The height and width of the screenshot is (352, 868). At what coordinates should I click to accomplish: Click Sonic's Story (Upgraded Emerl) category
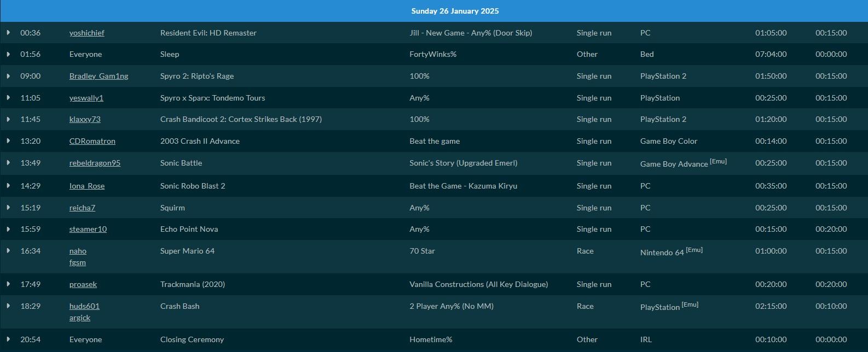[x=464, y=163]
